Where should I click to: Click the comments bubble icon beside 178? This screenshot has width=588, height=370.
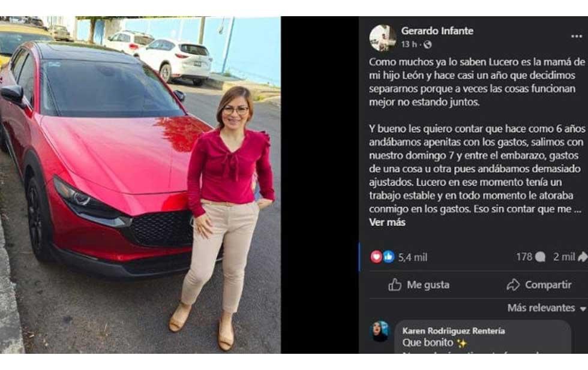540,257
